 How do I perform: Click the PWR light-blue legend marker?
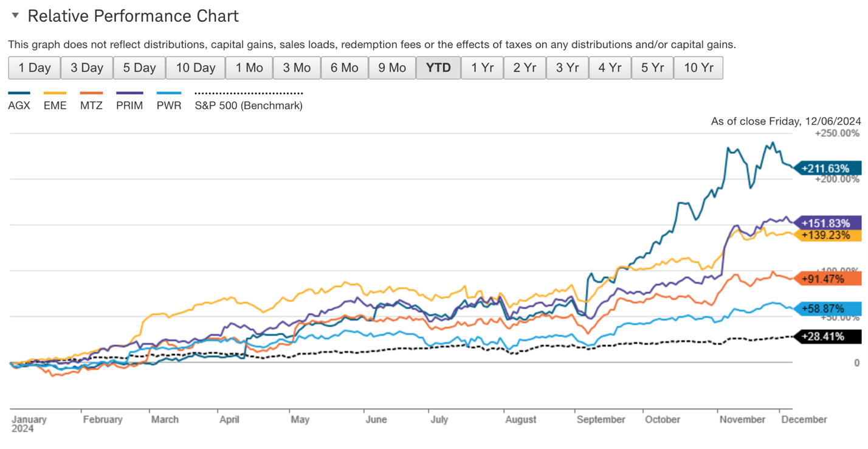pos(168,93)
